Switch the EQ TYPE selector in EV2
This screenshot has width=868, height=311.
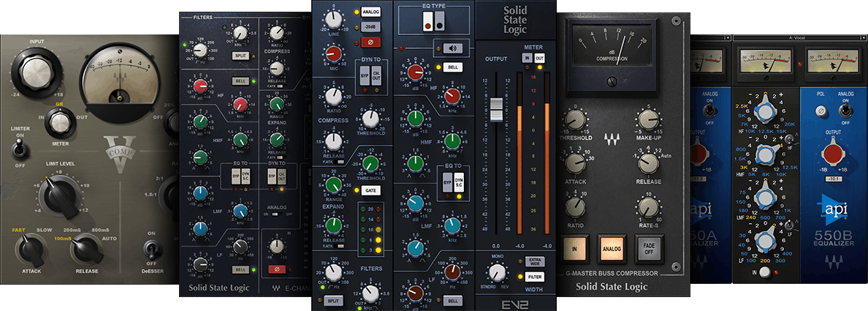pos(433,23)
